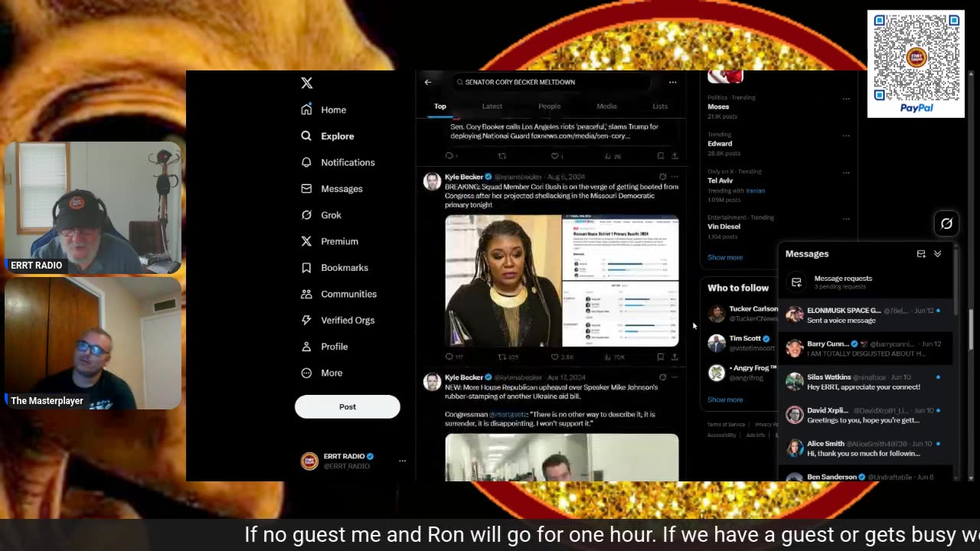Switch to the Latest tab

(x=492, y=106)
